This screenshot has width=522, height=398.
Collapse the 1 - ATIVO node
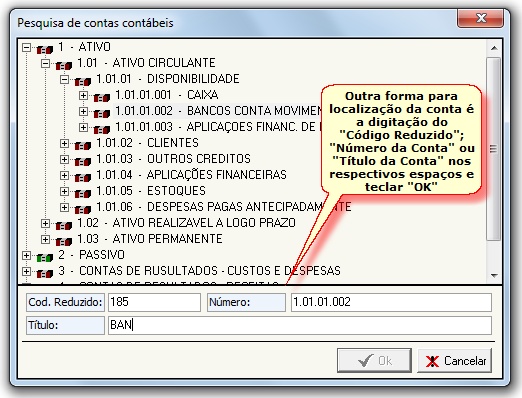click(26, 47)
